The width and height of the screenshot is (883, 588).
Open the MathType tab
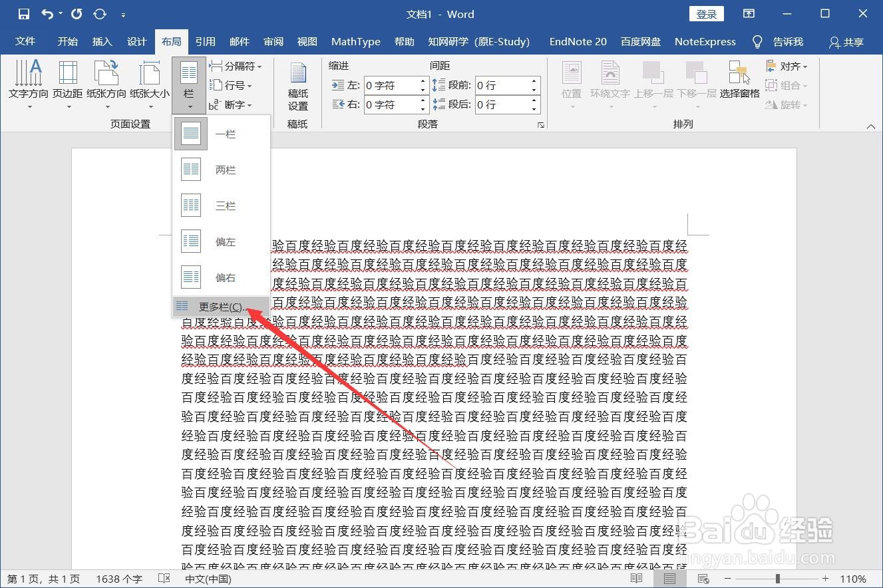coord(355,41)
